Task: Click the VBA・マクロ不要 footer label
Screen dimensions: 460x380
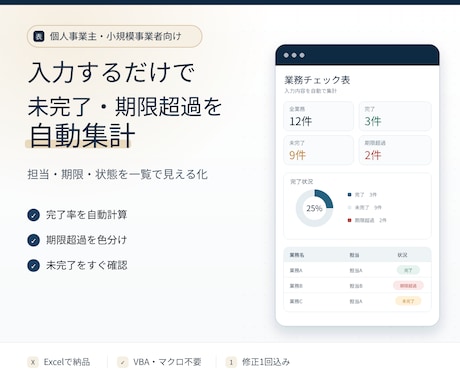Action: (x=167, y=362)
